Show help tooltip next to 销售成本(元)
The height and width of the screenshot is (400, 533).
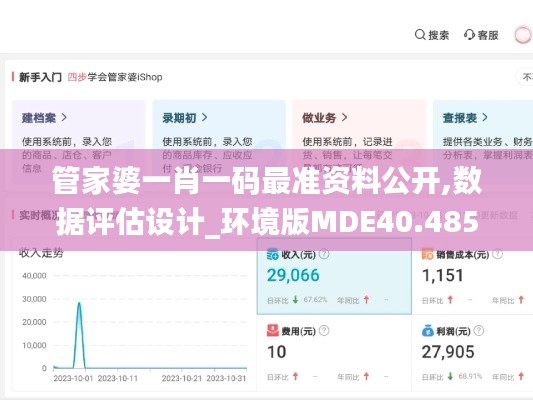pyautogui.click(x=498, y=254)
